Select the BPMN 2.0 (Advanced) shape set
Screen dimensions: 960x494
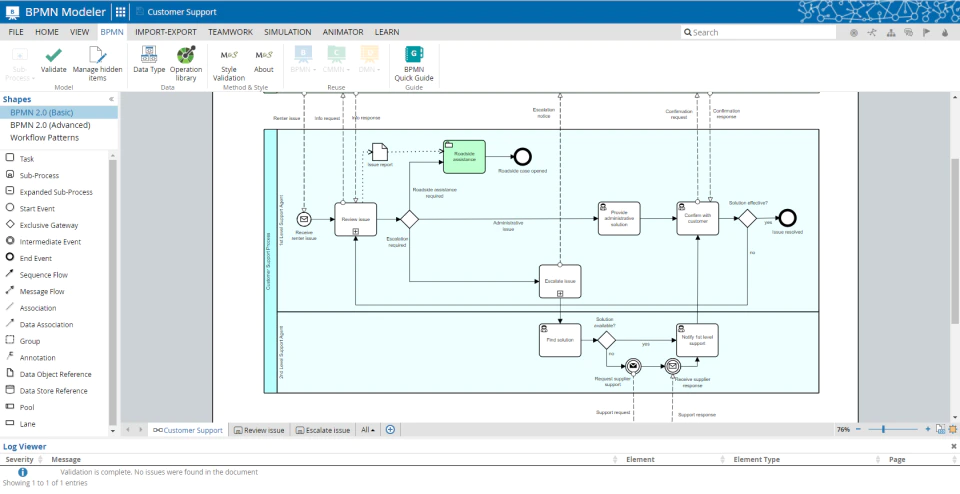[50, 125]
